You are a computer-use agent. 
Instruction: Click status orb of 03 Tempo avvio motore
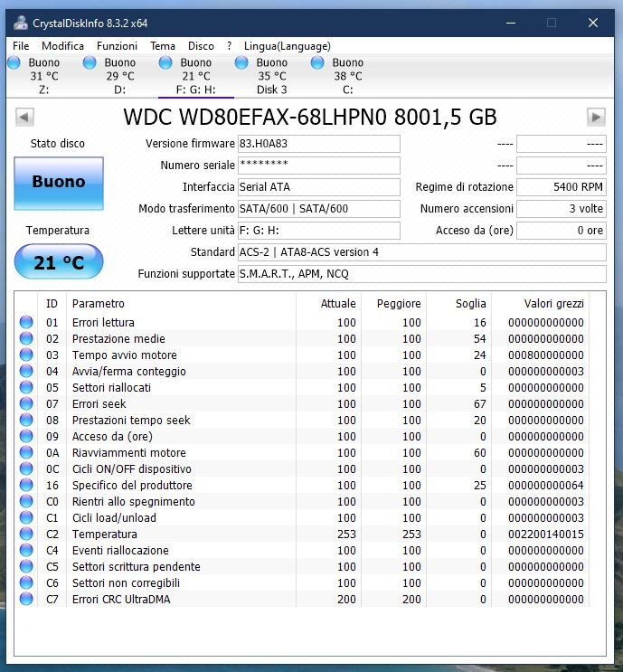(x=26, y=355)
